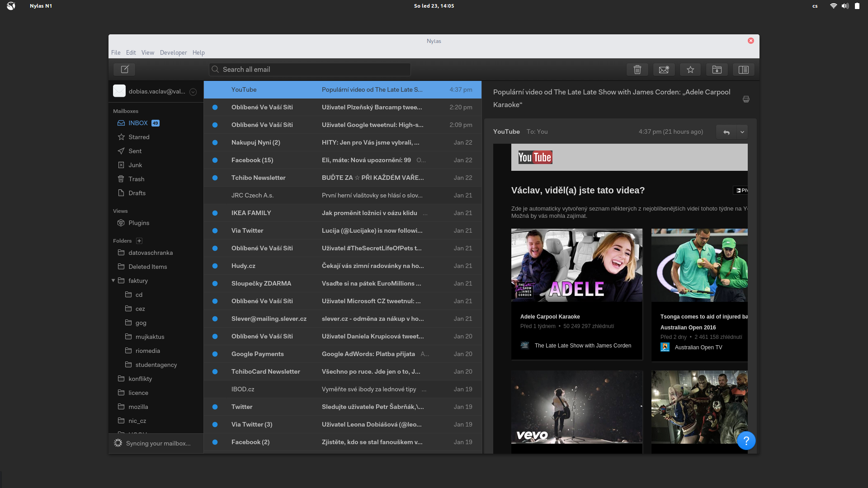Image resolution: width=868 pixels, height=488 pixels.
Task: Open the Australian Open TV channel link
Action: (x=698, y=347)
